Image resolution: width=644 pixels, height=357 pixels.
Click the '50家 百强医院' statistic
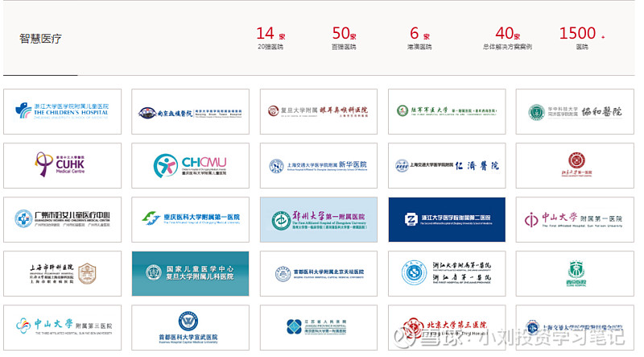point(344,38)
